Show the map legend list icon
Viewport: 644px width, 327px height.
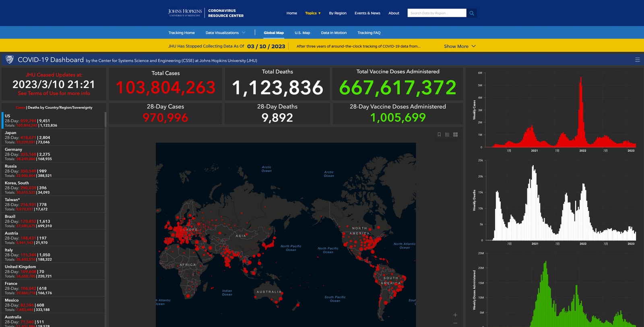(447, 135)
